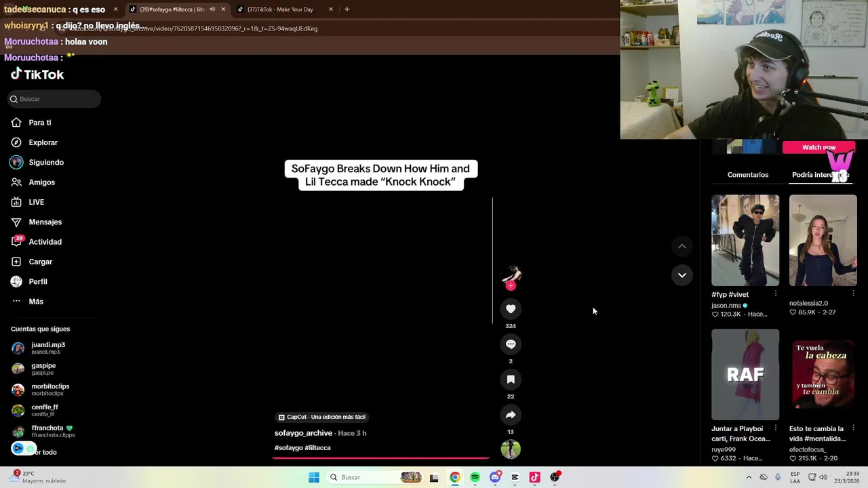The image size is (868, 488).
Task: Open efectofocus_ profile name
Action: [808, 449]
